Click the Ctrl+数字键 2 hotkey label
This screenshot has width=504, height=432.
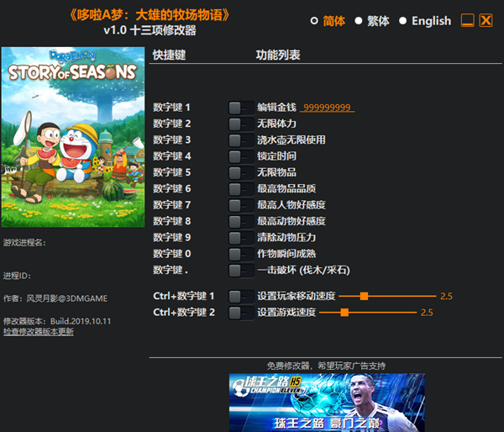(x=184, y=313)
